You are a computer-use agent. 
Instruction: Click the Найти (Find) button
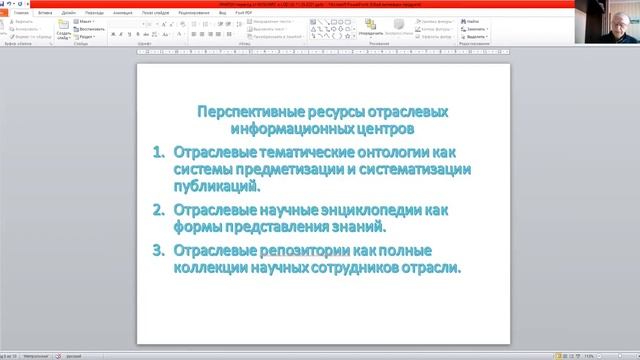pyautogui.click(x=470, y=21)
